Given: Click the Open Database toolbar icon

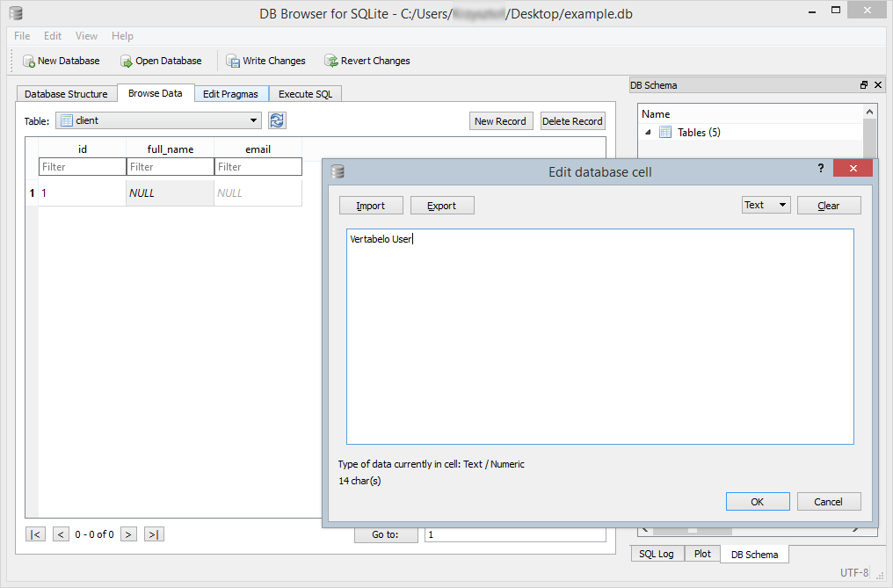Looking at the screenshot, I should point(127,61).
